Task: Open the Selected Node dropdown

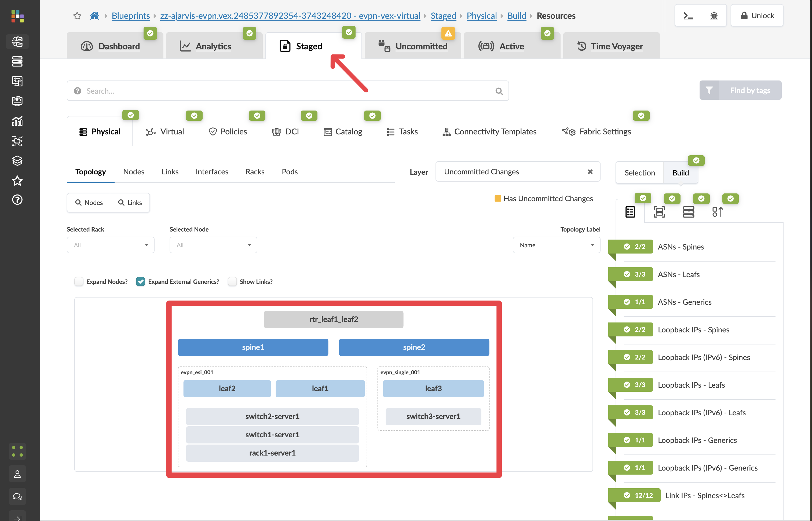Action: [213, 245]
